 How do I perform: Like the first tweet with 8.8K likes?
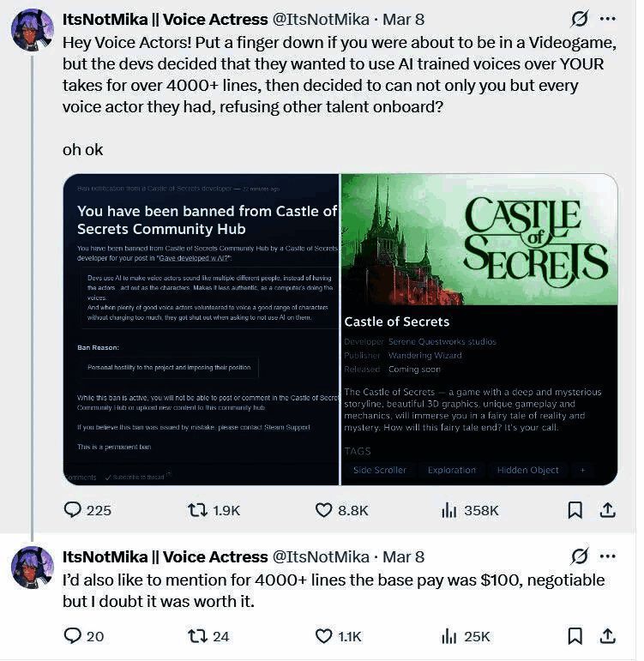click(324, 510)
